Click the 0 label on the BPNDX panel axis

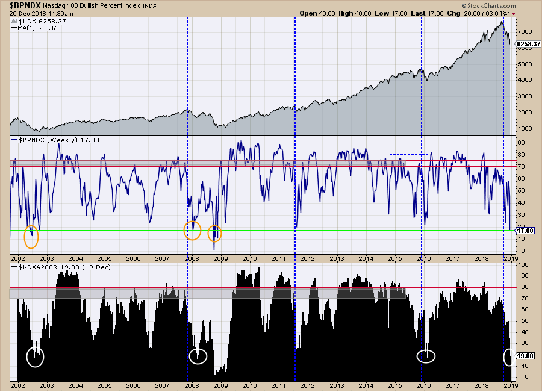pyautogui.click(x=523, y=251)
